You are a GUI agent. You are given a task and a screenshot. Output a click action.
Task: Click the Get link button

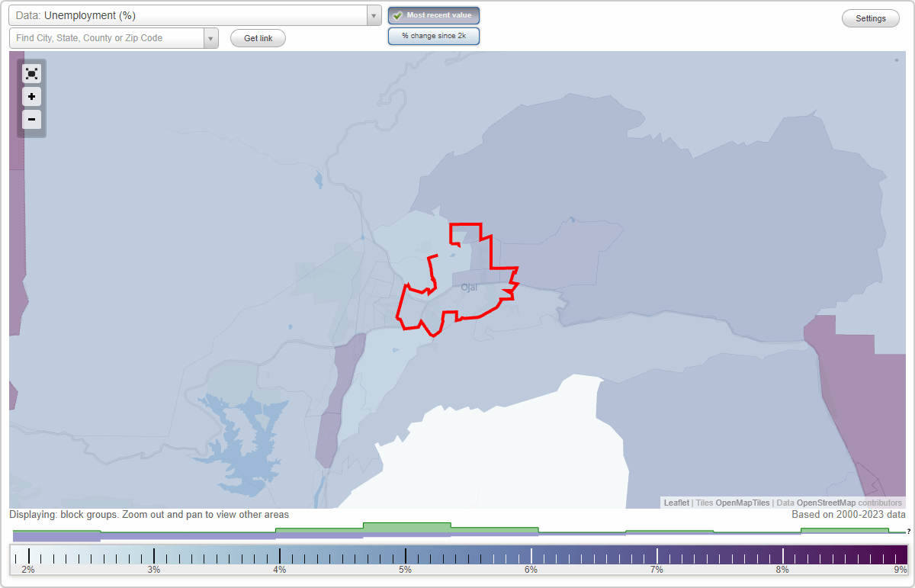[258, 38]
